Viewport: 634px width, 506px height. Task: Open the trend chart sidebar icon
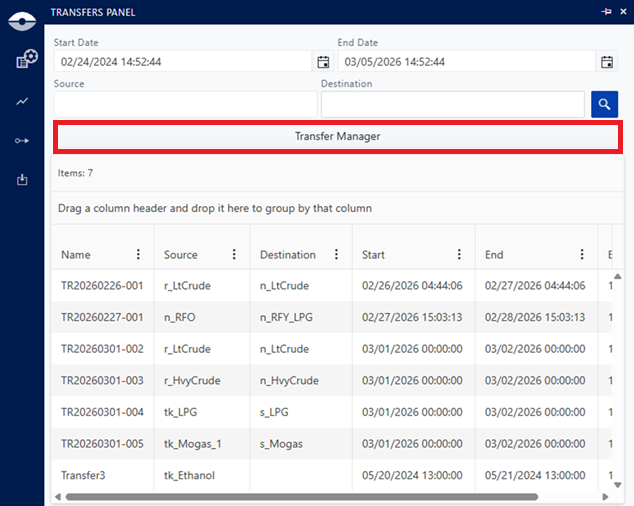(x=22, y=101)
